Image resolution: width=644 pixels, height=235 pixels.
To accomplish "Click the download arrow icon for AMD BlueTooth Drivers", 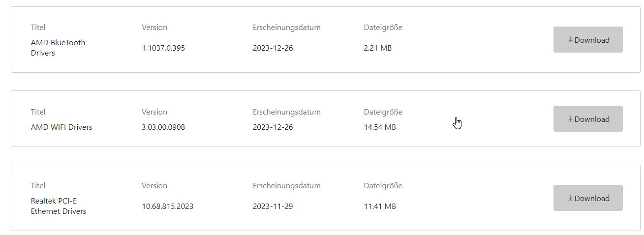I will click(570, 40).
